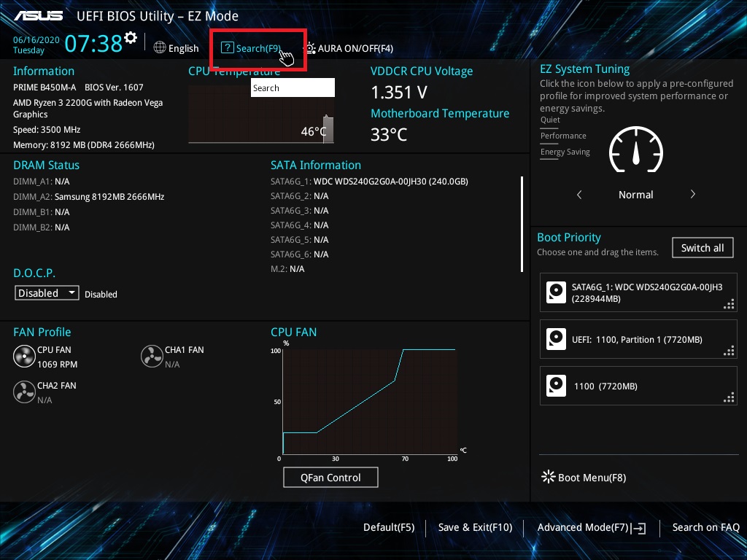Click the Search question mark icon

[228, 47]
